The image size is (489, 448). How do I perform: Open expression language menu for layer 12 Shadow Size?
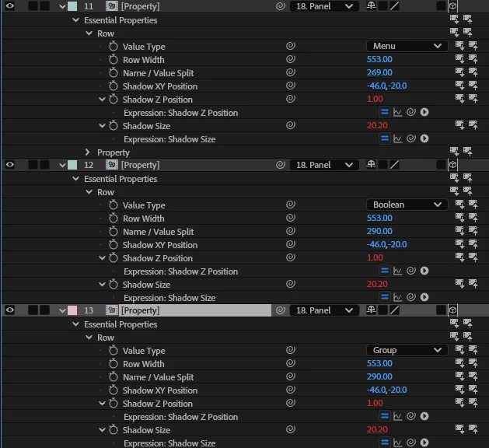pos(424,297)
